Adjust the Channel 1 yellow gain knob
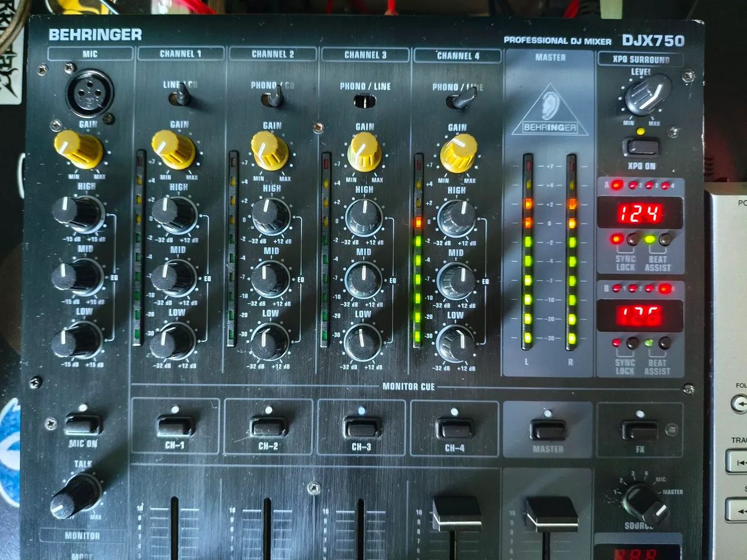This screenshot has height=560, width=747. [x=173, y=149]
